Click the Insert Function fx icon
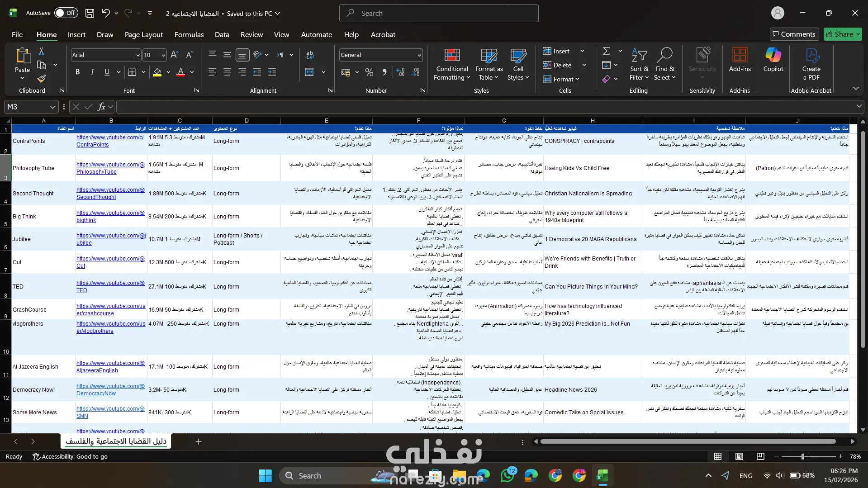868x488 pixels. 101,107
